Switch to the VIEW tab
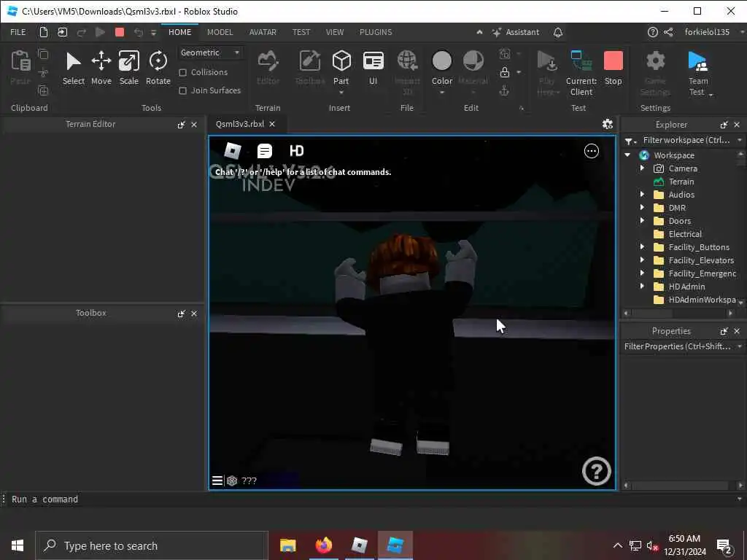The image size is (747, 560). pos(334,32)
